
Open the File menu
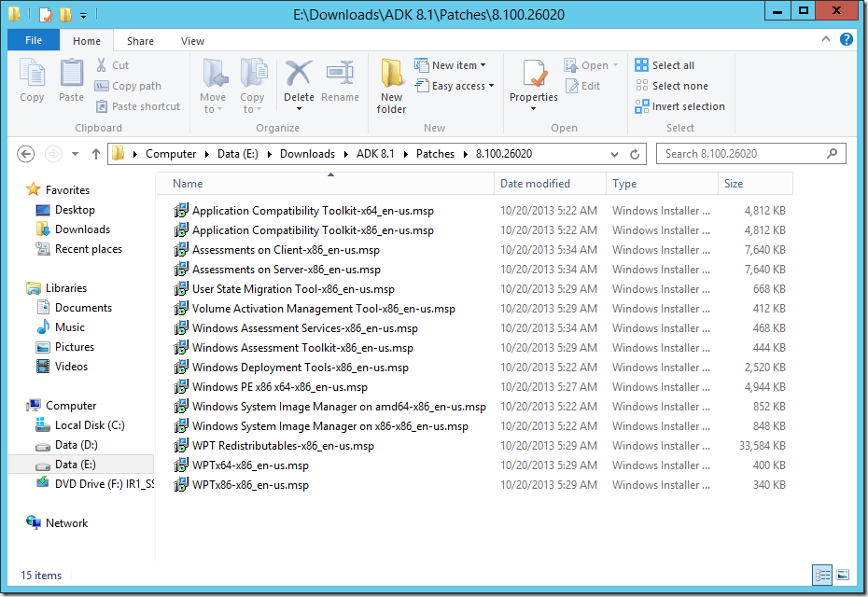tap(33, 41)
